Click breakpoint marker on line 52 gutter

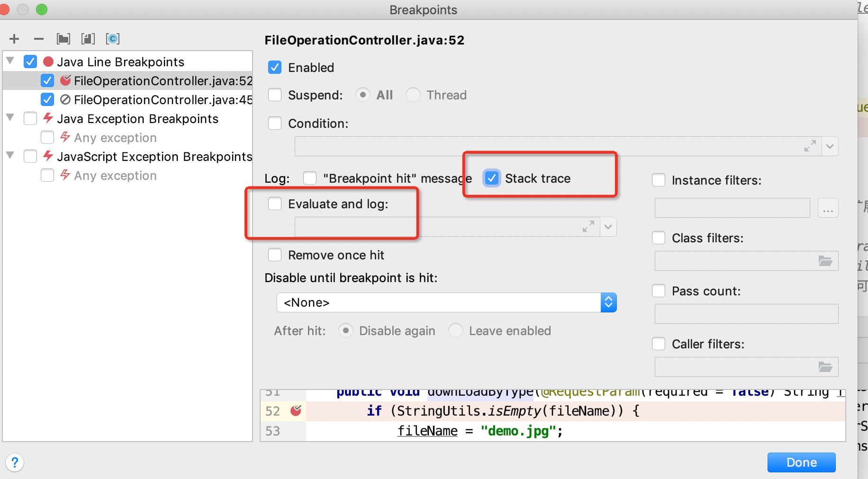click(x=296, y=410)
